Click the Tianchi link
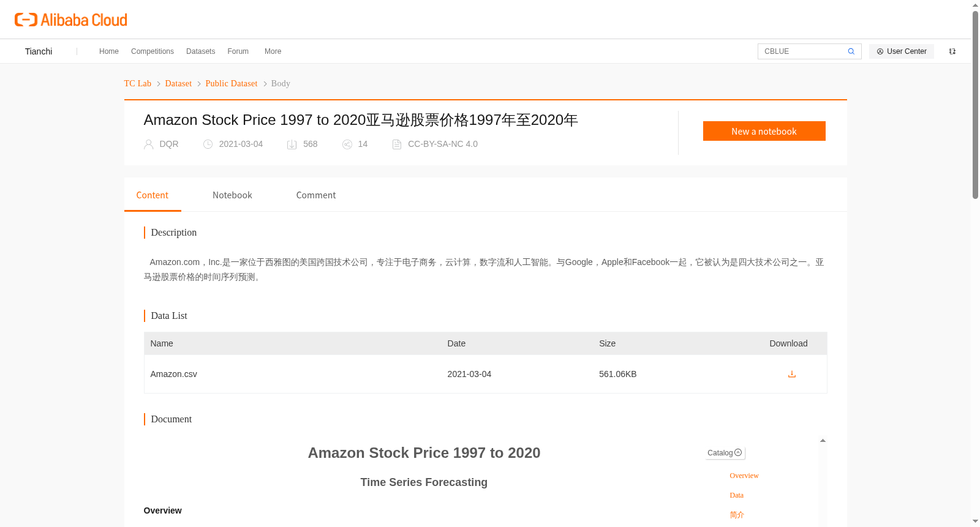980x527 pixels. point(39,51)
